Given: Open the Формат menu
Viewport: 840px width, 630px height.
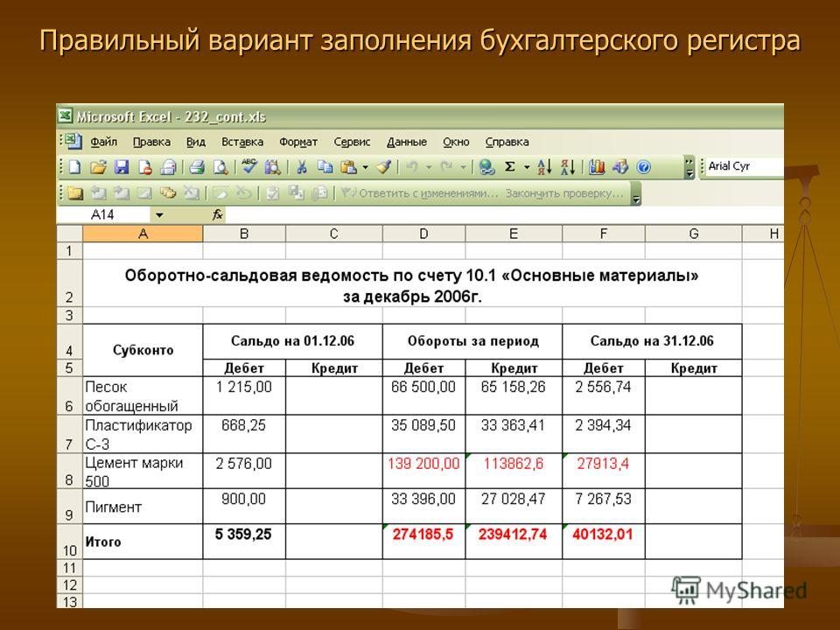Looking at the screenshot, I should (298, 142).
